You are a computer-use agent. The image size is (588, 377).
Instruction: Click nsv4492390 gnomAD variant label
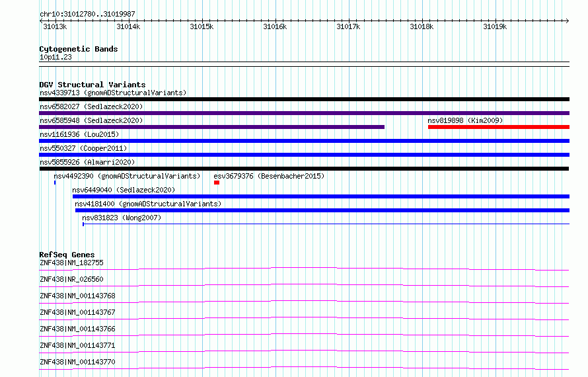pos(127,176)
